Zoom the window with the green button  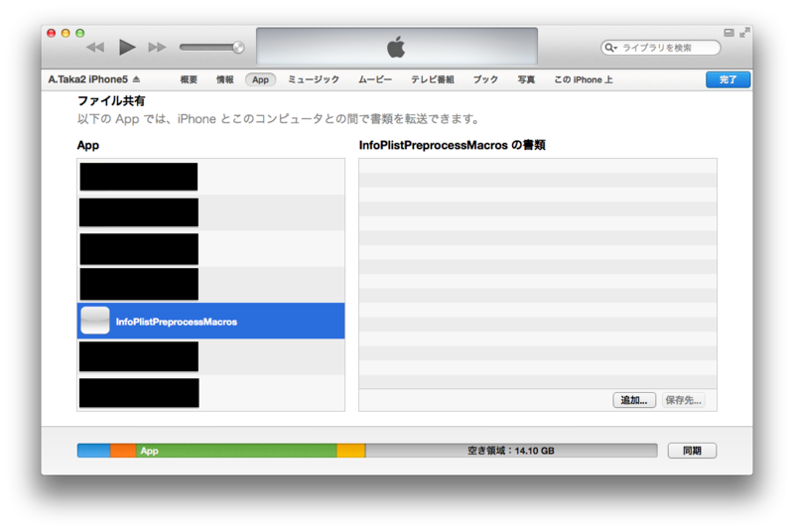tap(80, 33)
